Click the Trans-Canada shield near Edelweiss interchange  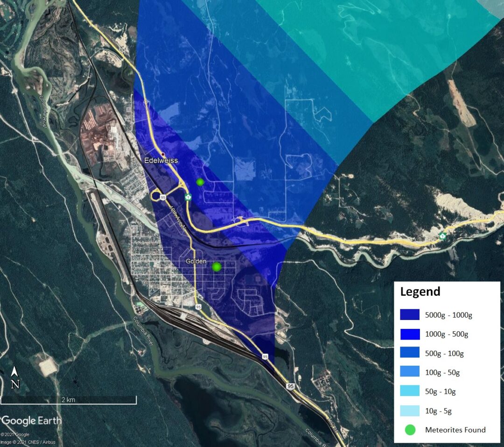point(189,197)
